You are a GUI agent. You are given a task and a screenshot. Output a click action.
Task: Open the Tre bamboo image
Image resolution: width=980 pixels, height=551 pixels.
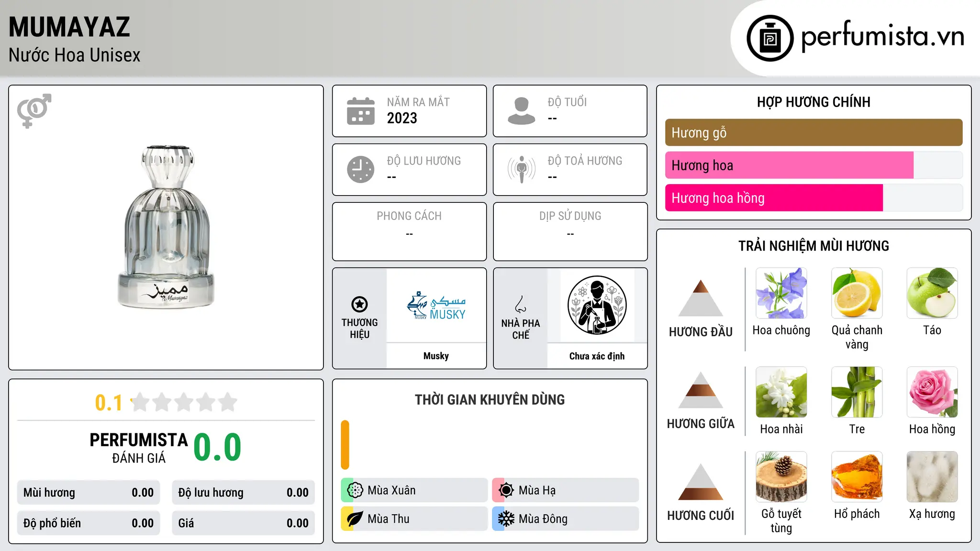click(x=857, y=392)
